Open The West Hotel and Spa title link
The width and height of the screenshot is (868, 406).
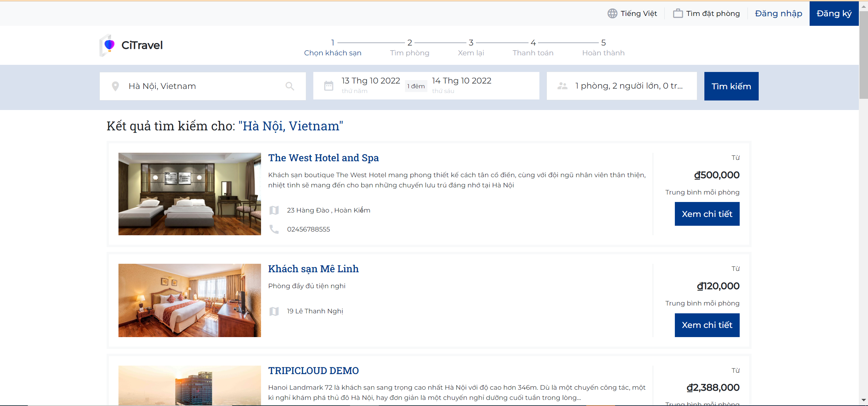(323, 158)
